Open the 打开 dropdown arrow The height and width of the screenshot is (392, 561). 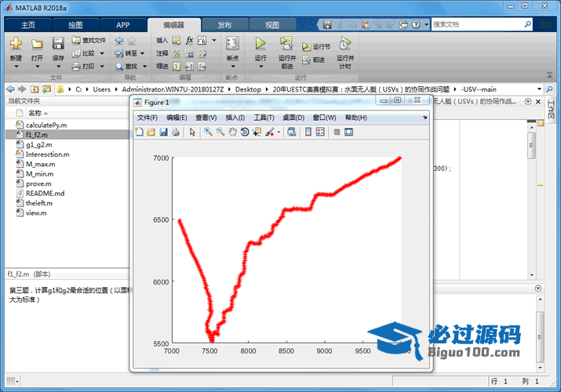point(37,67)
